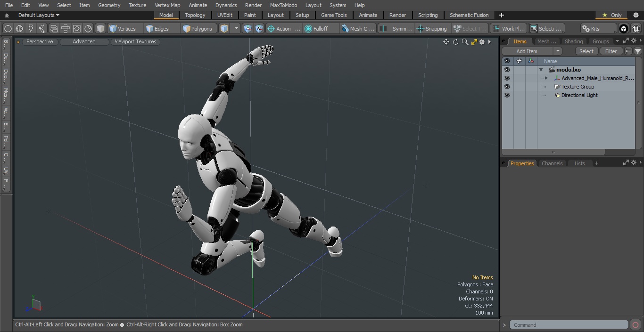Click the Unity bridge icon next to Kits

tap(624, 29)
